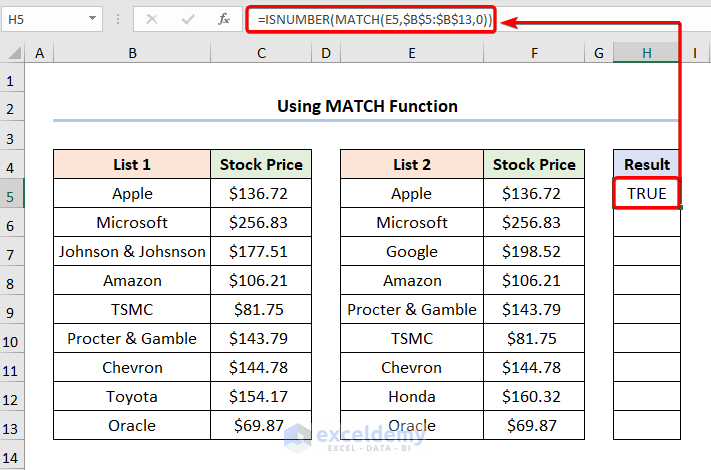Click the List 2 header cell
This screenshot has width=711, height=470.
[x=412, y=165]
